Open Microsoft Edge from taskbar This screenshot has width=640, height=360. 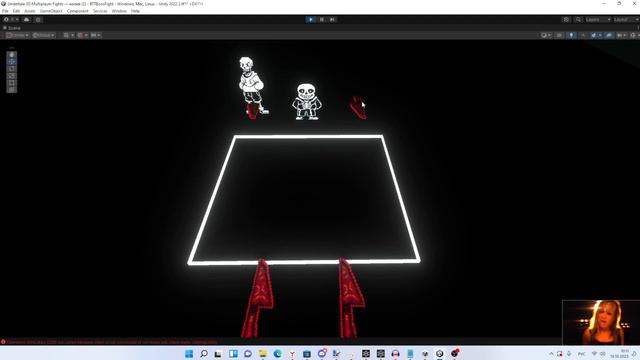tap(278, 353)
